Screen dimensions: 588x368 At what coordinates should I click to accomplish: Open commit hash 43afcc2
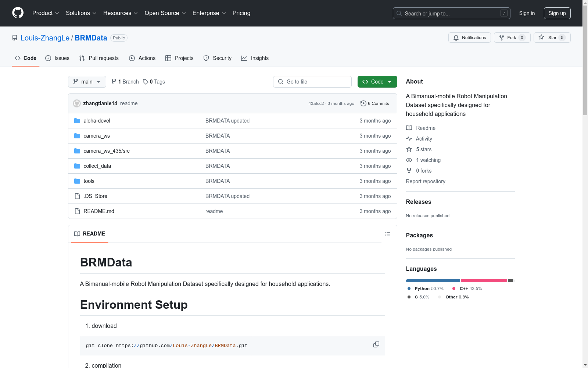[x=316, y=103]
